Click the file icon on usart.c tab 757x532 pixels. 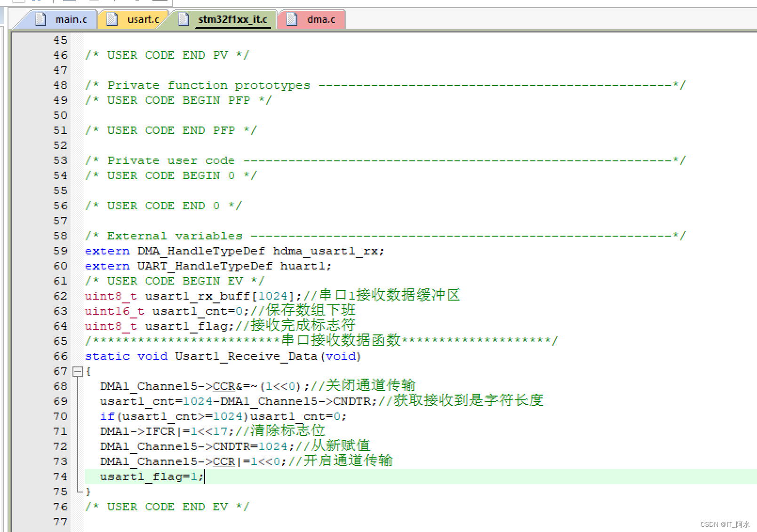click(112, 19)
